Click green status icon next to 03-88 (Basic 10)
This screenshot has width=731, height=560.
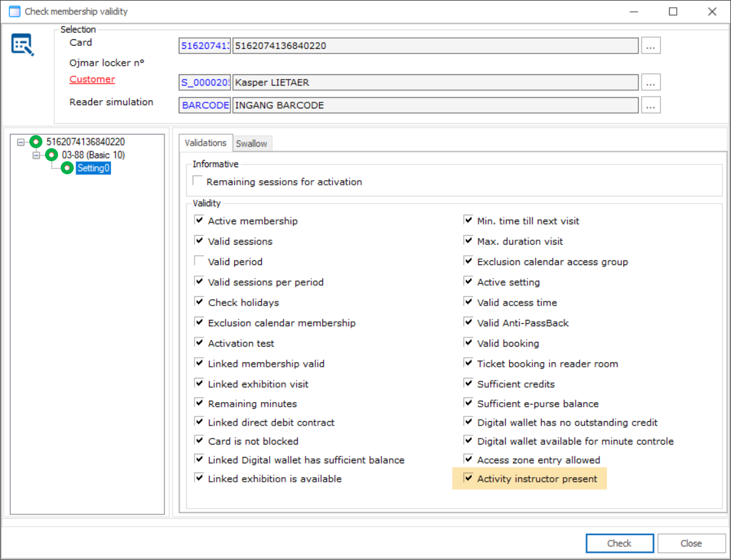[x=52, y=155]
